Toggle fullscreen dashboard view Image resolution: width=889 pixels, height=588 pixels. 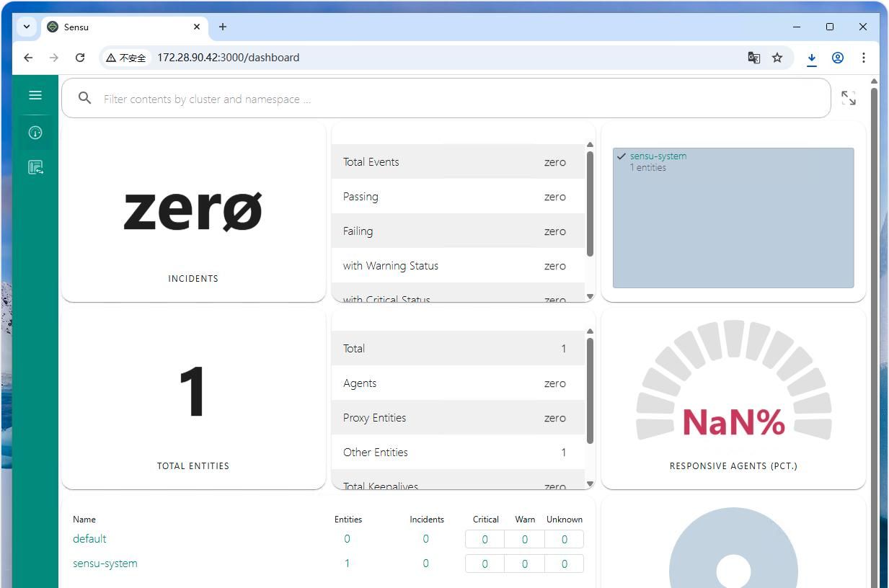pyautogui.click(x=849, y=98)
